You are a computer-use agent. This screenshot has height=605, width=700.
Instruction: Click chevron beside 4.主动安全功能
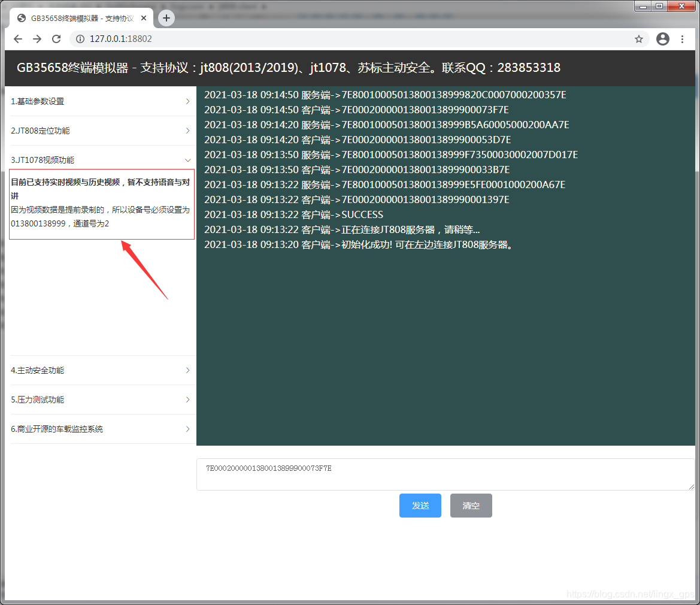pos(187,370)
